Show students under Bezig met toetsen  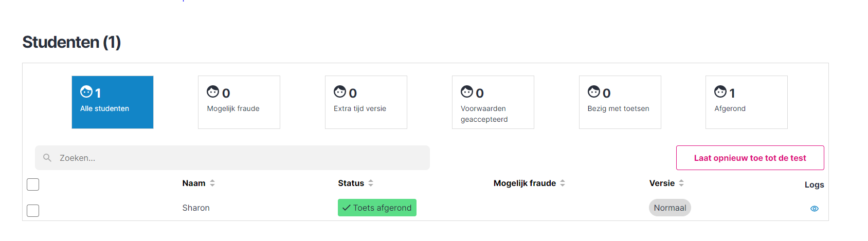619,108
